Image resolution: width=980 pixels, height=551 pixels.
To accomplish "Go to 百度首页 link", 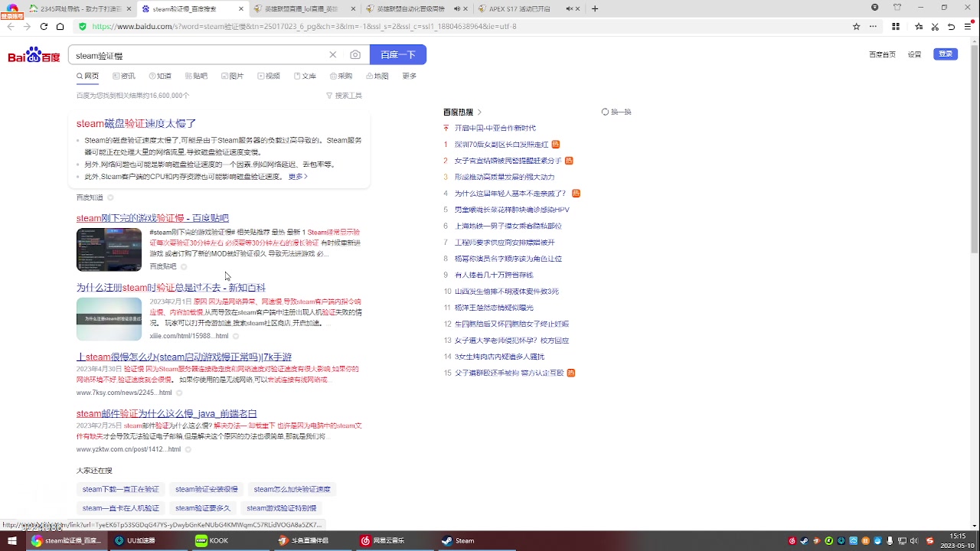I will tap(882, 54).
